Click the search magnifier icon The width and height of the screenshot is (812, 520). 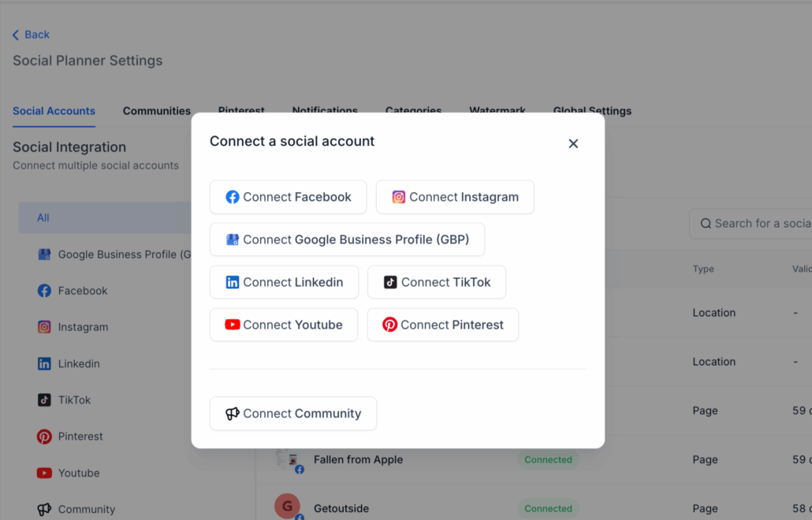pyautogui.click(x=706, y=224)
